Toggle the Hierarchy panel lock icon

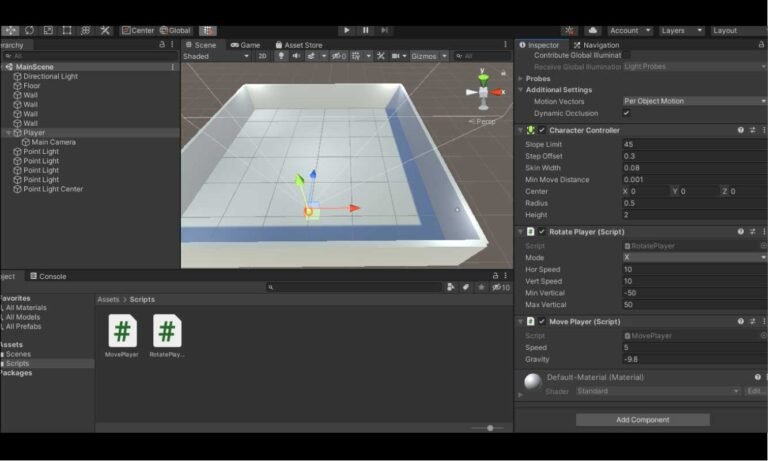[162, 44]
